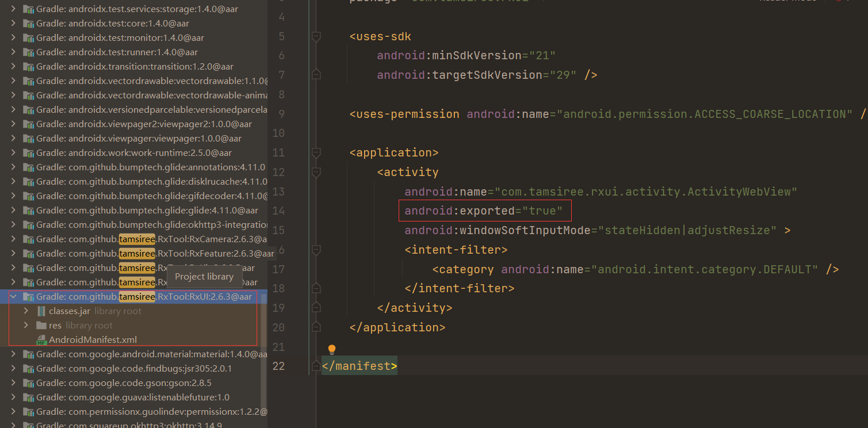The image size is (868, 428).
Task: Click library icon beside com.google.code.gson:gson:2.8.5
Action: click(29, 383)
